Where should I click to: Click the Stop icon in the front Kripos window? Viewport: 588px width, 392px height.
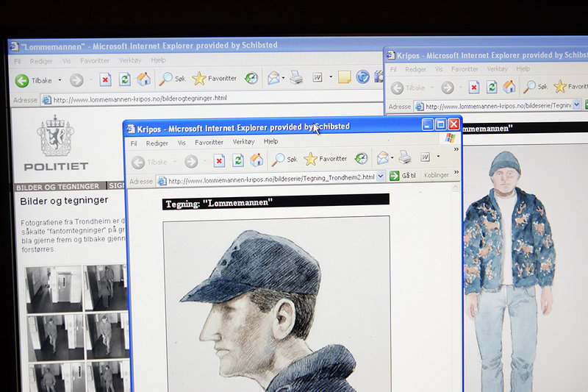coord(219,160)
